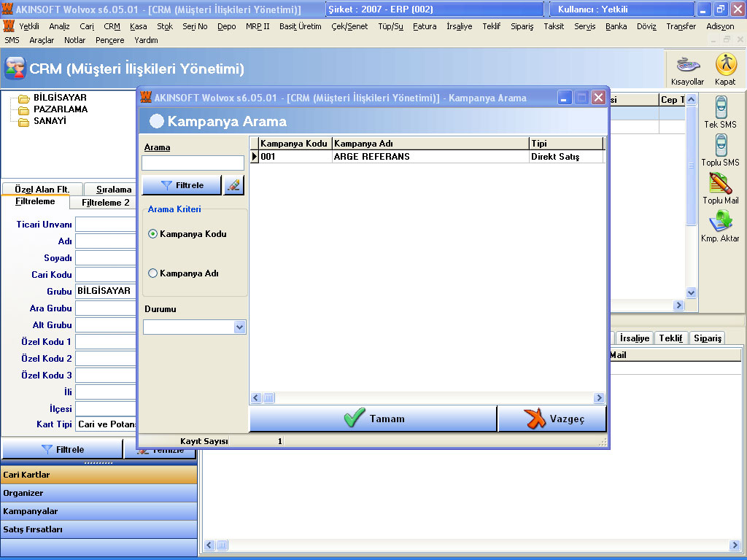Select the SANAYİ folder in the tree
The height and width of the screenshot is (560, 747).
(50, 121)
